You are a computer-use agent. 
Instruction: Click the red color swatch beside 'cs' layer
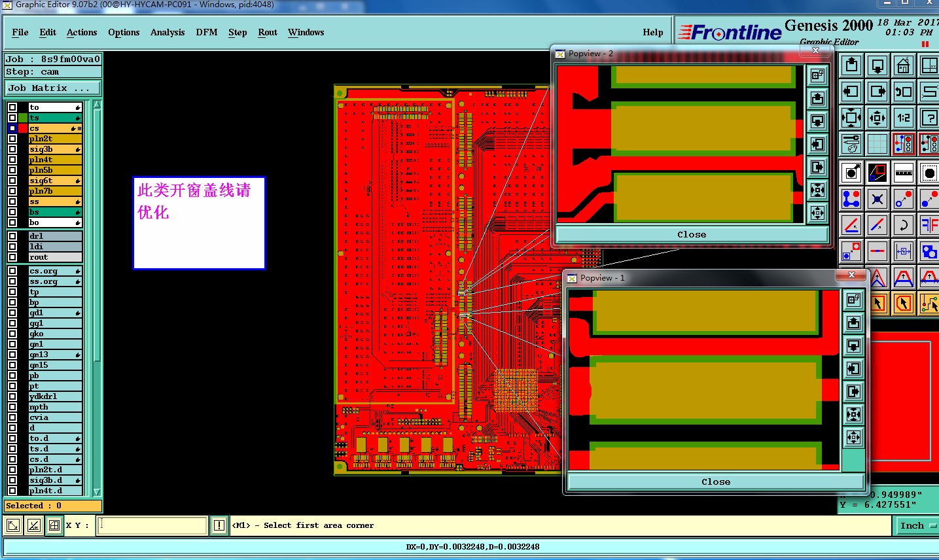point(23,128)
